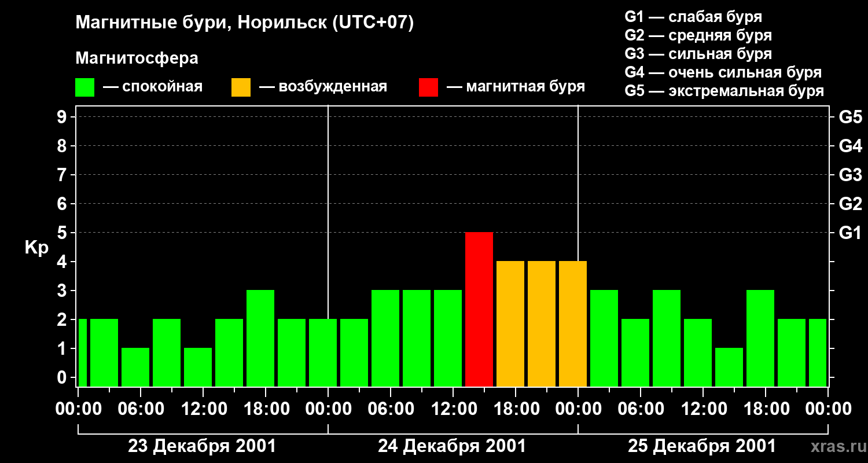This screenshot has height=463, width=868.
Task: Click the Kp 2 bar above 06:00 on 25 December
Action: 635,352
